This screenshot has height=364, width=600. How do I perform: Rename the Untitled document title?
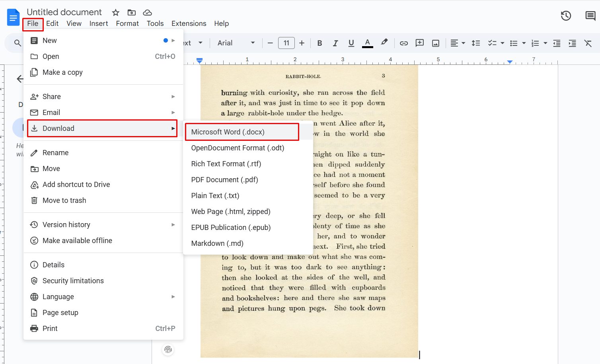tap(64, 12)
